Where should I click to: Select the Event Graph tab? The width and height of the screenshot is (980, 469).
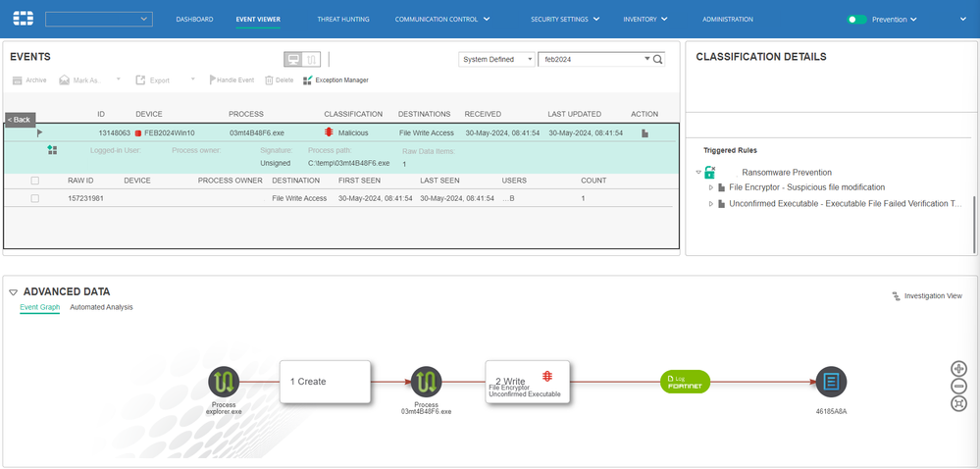pyautogui.click(x=40, y=307)
